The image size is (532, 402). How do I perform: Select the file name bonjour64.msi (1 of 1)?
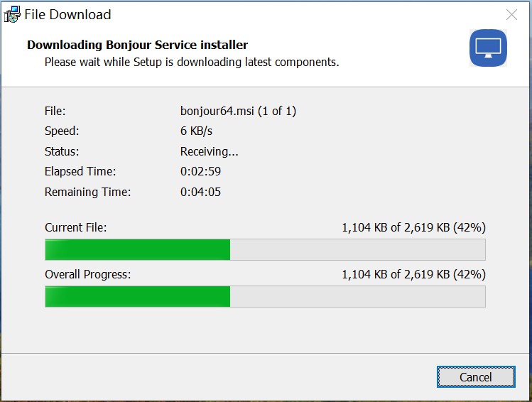238,111
